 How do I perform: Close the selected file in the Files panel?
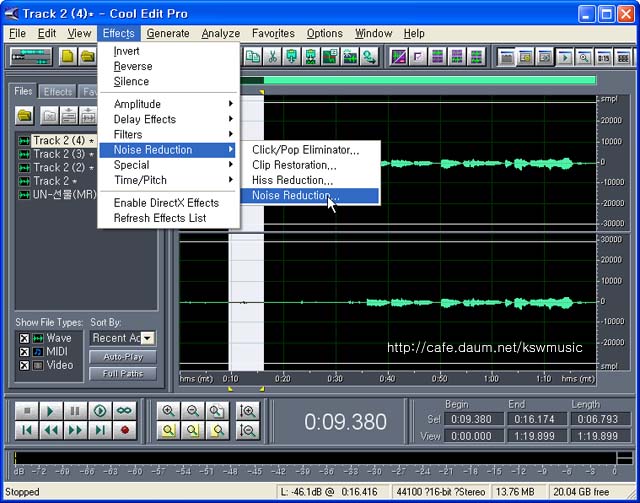[x=49, y=116]
